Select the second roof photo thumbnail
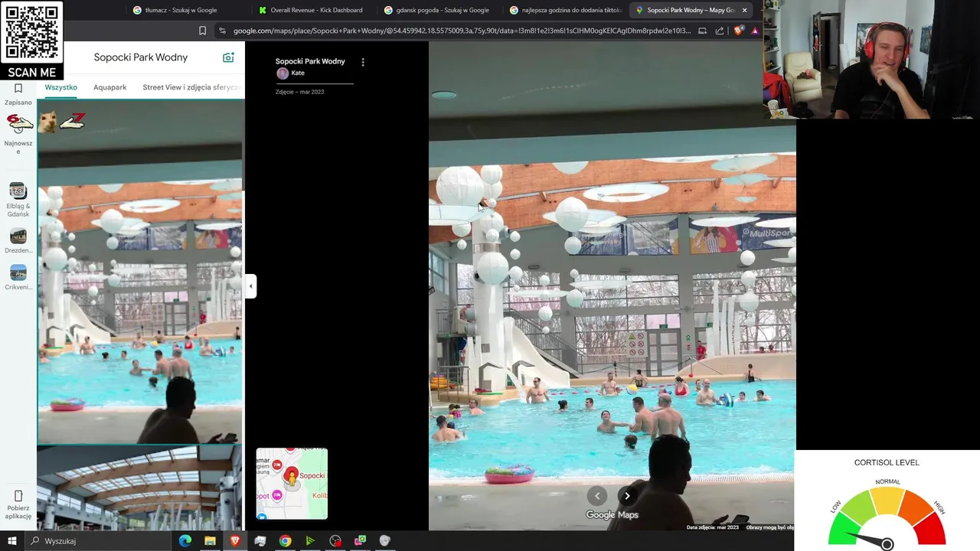This screenshot has width=980, height=551. click(x=140, y=488)
